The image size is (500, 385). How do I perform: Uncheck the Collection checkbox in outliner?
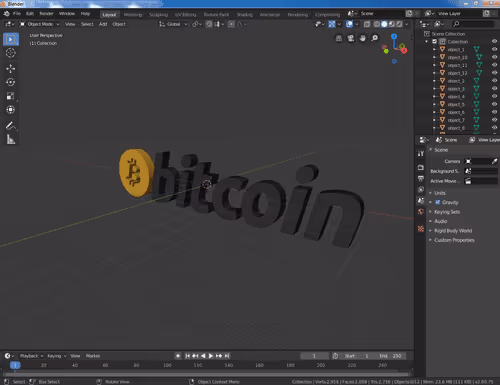point(434,42)
